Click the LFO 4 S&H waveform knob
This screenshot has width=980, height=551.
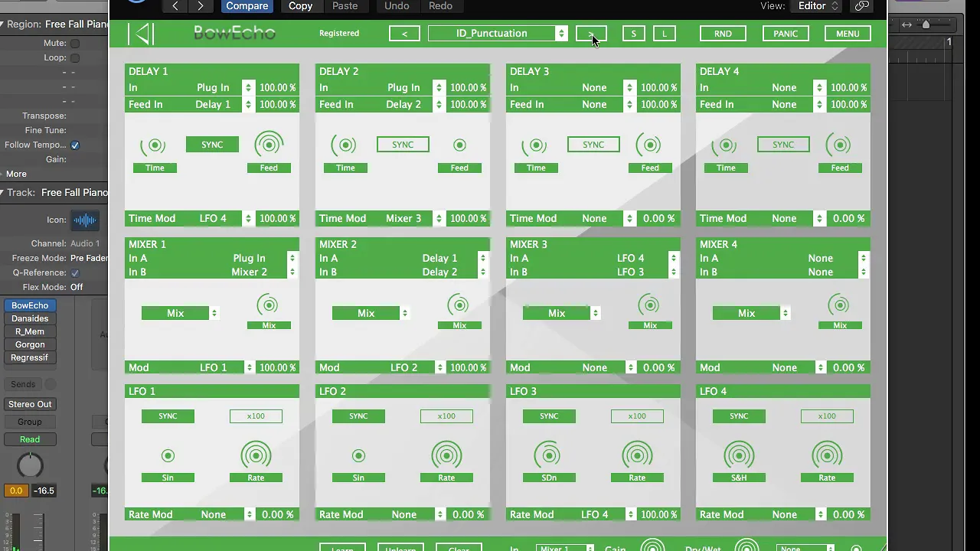[739, 455]
